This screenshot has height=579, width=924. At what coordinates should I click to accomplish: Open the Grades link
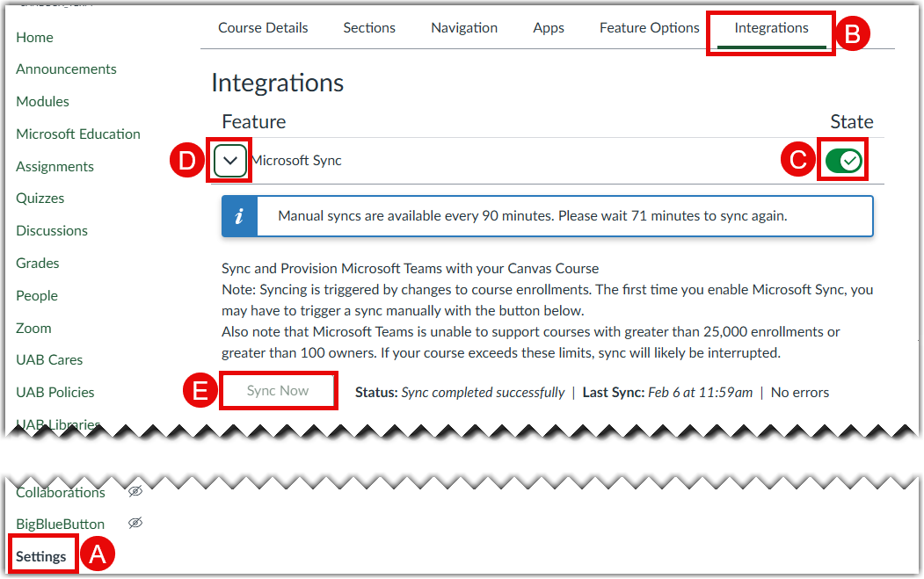click(38, 264)
